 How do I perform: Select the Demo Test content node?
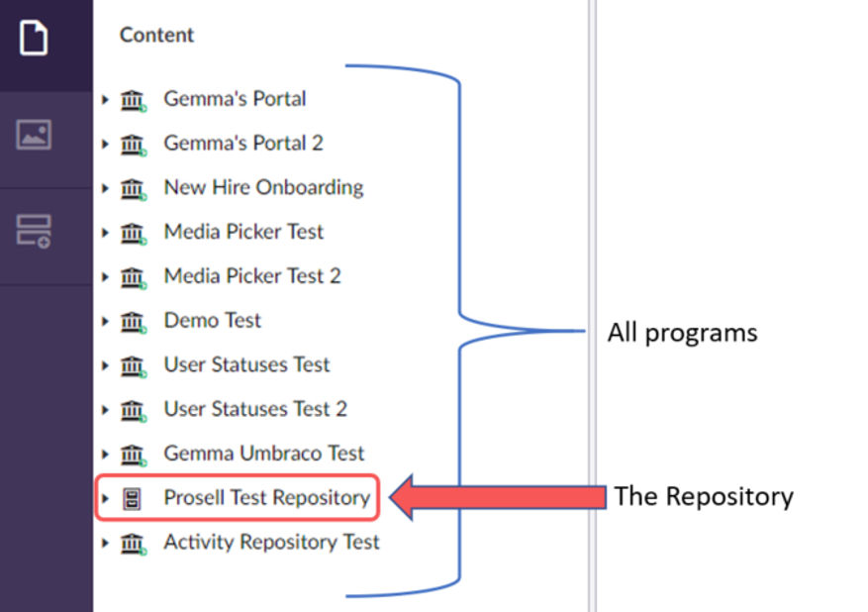tap(212, 320)
